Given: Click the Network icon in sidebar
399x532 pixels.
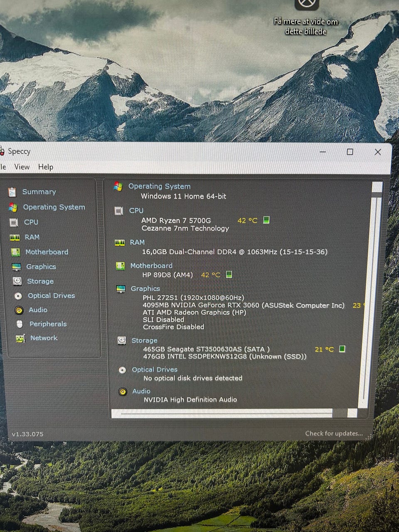Looking at the screenshot, I should tap(20, 338).
